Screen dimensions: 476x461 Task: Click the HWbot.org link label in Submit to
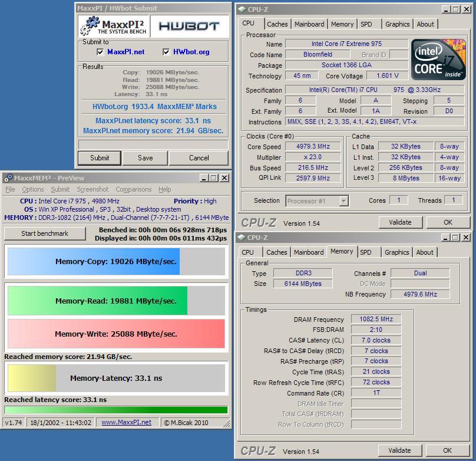(191, 52)
